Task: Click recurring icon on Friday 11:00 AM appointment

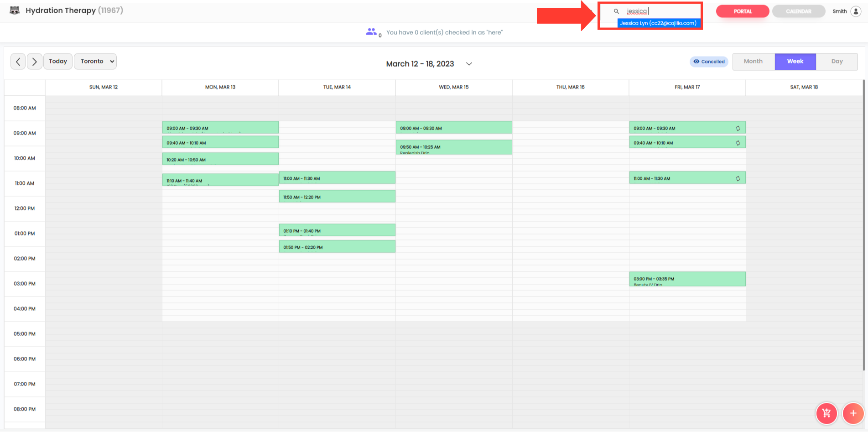Action: point(738,178)
